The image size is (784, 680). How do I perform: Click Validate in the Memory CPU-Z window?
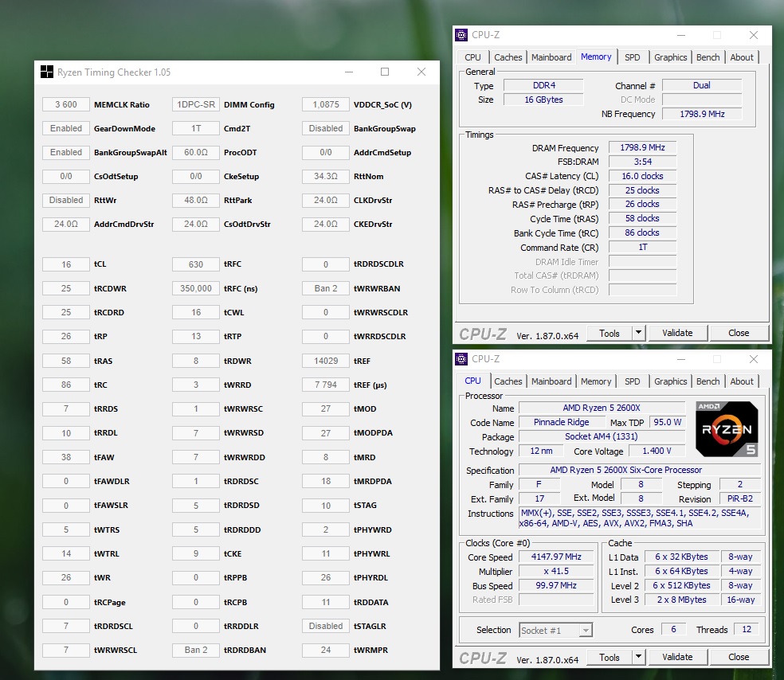[x=677, y=333]
